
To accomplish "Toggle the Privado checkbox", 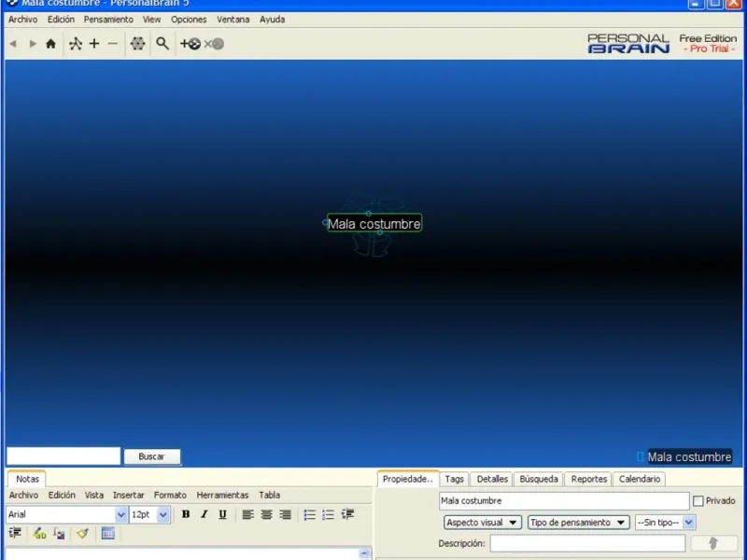I will [x=698, y=501].
